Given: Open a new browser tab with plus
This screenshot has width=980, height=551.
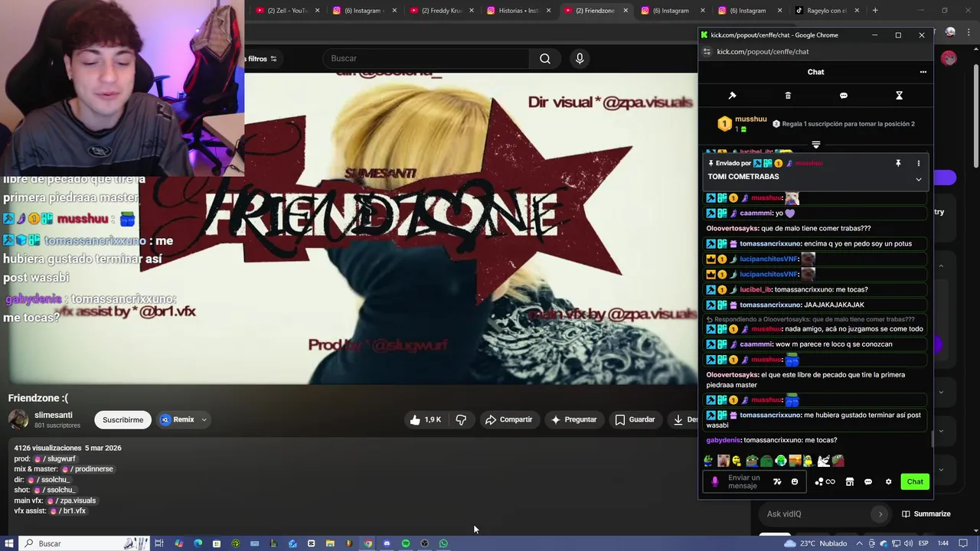Looking at the screenshot, I should tap(875, 11).
